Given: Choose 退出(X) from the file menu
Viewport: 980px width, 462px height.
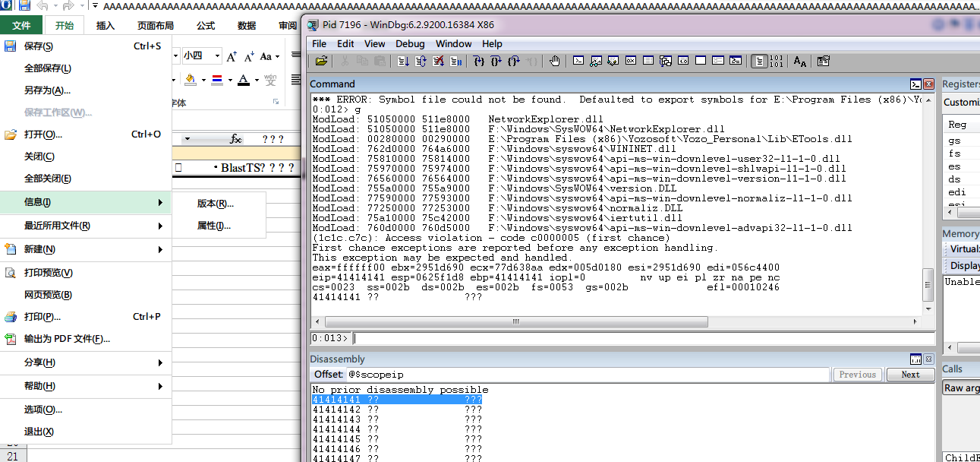Looking at the screenshot, I should click(x=86, y=432).
